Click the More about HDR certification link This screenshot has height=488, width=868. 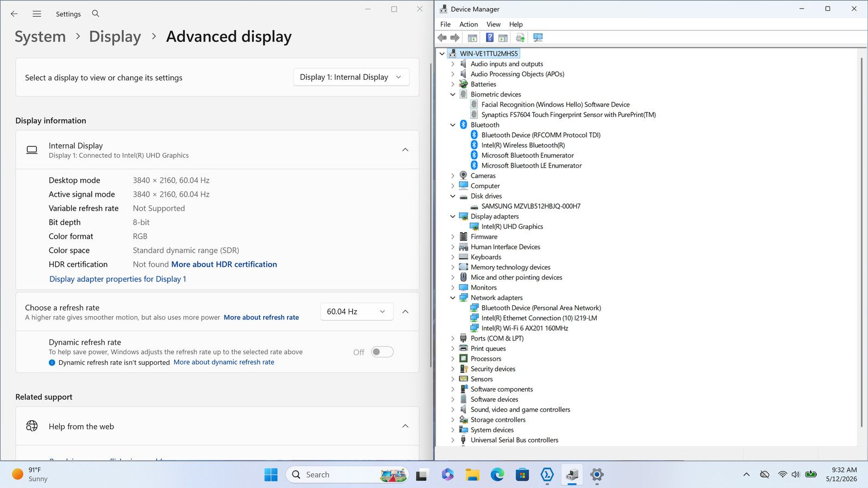click(224, 265)
